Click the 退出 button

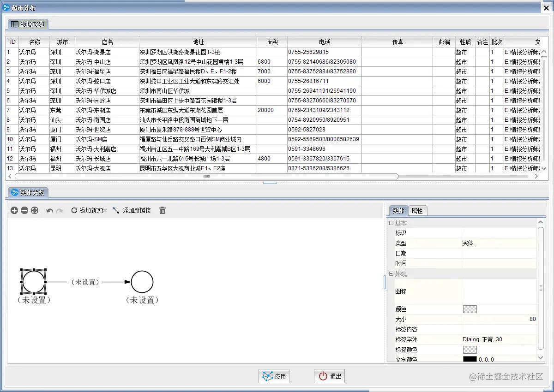click(329, 376)
